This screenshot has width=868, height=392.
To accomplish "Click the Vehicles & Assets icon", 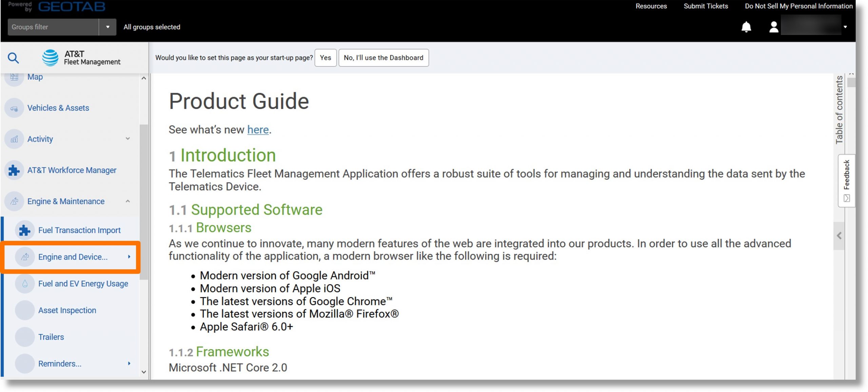I will [x=14, y=108].
